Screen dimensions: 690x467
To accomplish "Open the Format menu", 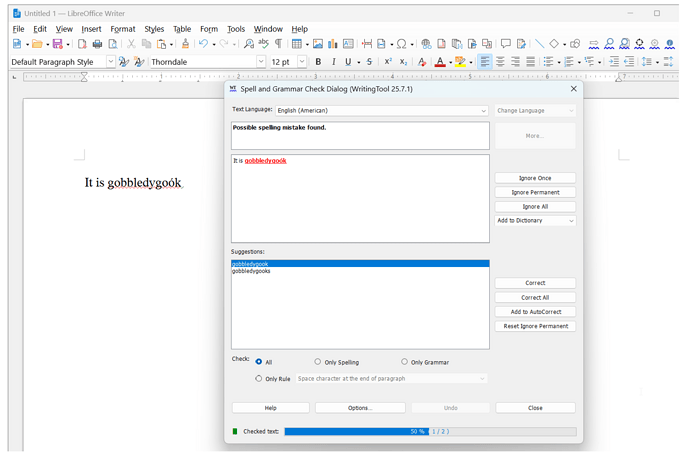I will (123, 29).
